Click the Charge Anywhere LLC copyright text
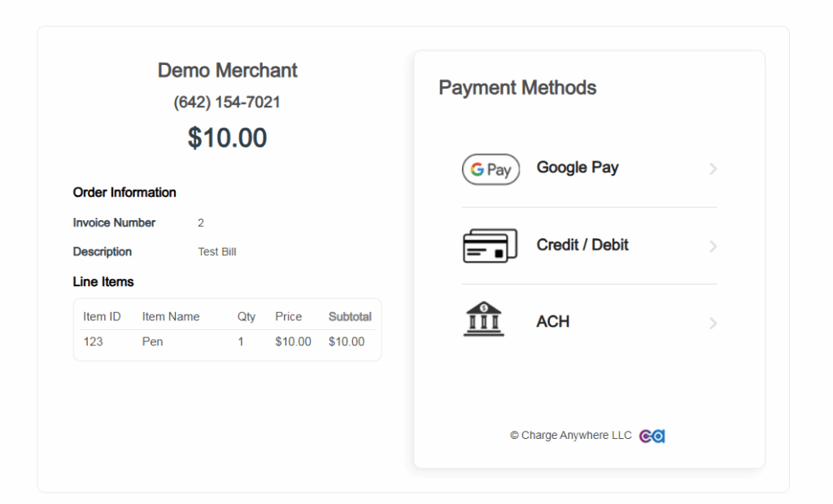 click(x=571, y=436)
